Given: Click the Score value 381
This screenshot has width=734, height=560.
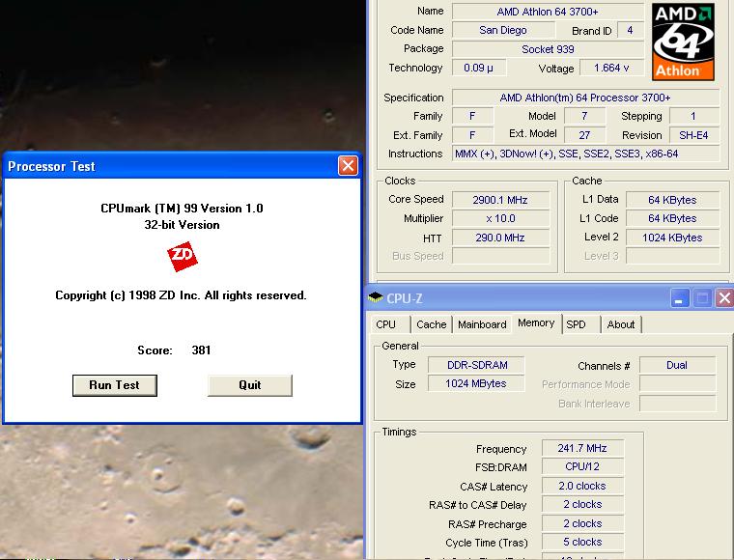Looking at the screenshot, I should pos(201,350).
